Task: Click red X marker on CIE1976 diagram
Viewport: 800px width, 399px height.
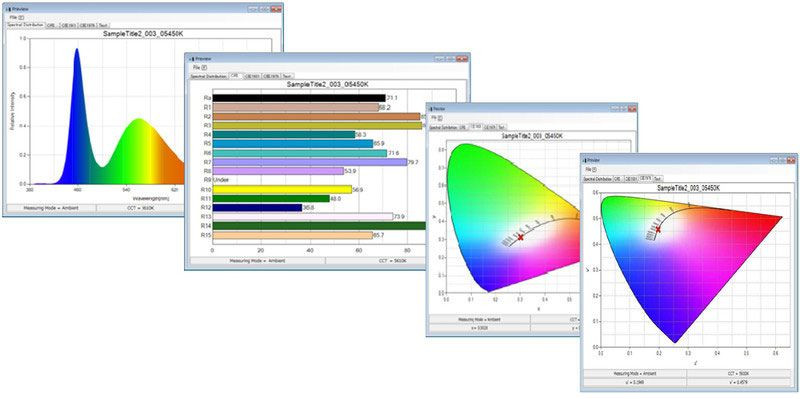Action: tap(658, 230)
